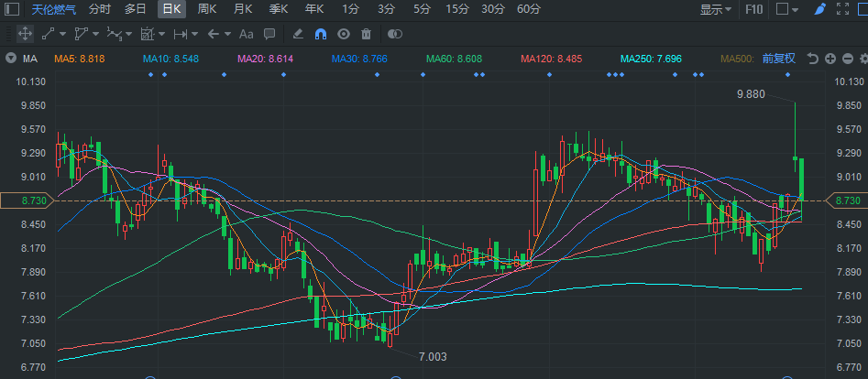The image size is (868, 379).
Task: Click the MA120: 8.485 label
Action: (x=552, y=58)
